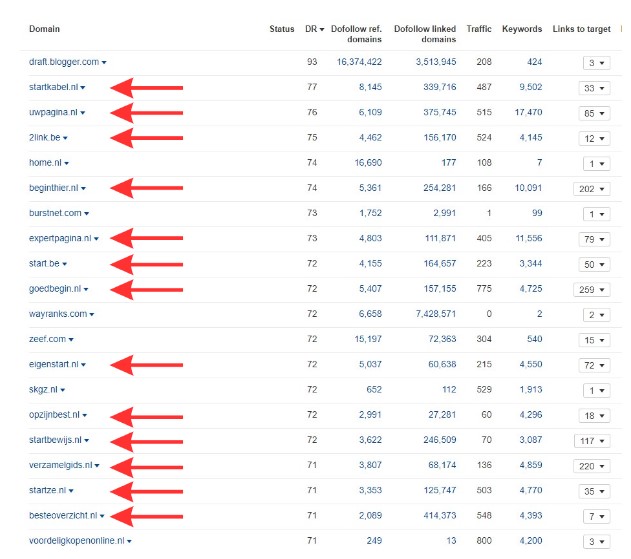Click keywords value 17,470 for uwpagina.nl
Screen dimensions: 631x559
pos(528,112)
